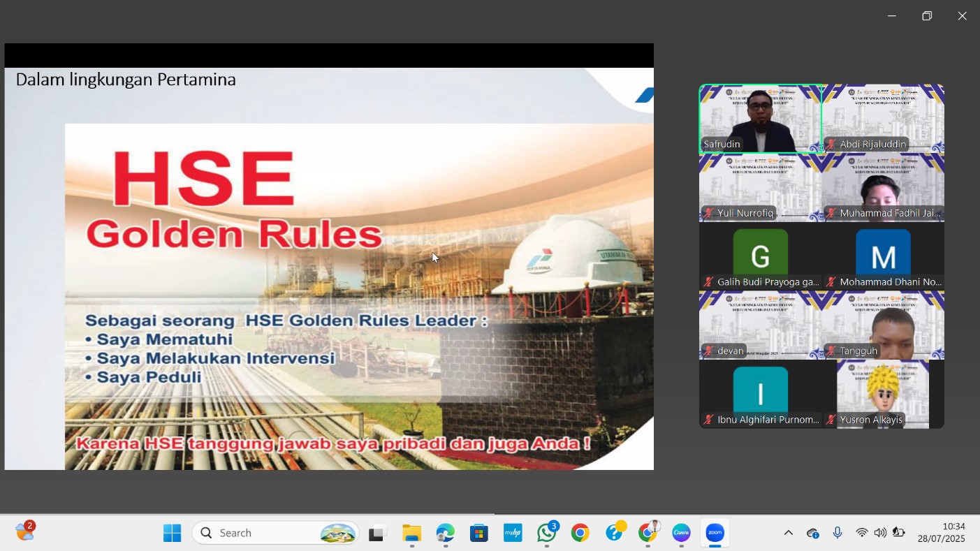Open the Wi-Fi network tray icon
980x551 pixels.
point(862,533)
